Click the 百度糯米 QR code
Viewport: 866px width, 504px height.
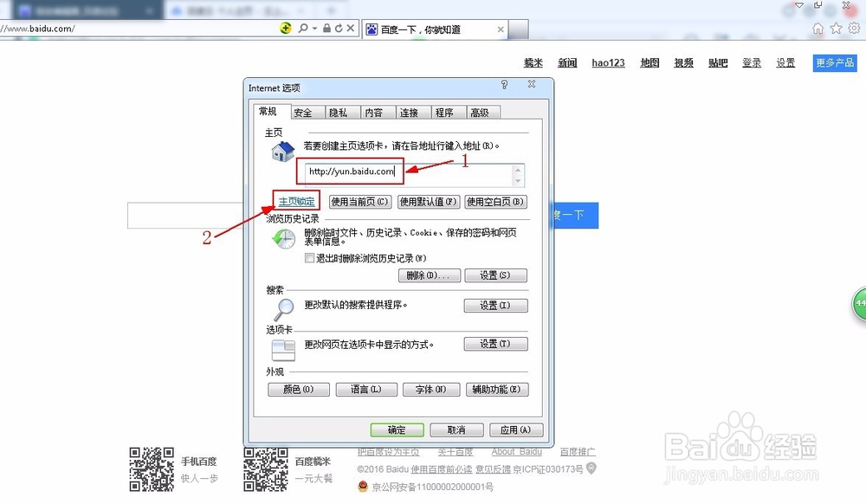pyautogui.click(x=266, y=469)
